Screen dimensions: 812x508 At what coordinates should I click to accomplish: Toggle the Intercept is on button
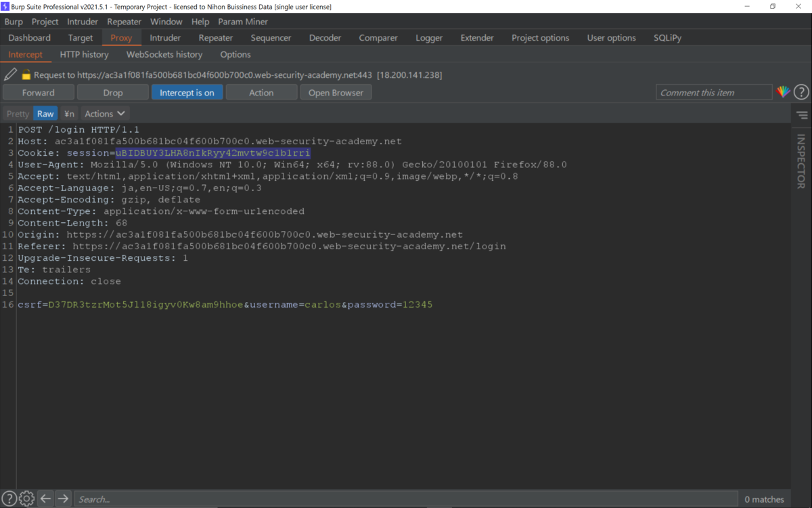coord(187,93)
